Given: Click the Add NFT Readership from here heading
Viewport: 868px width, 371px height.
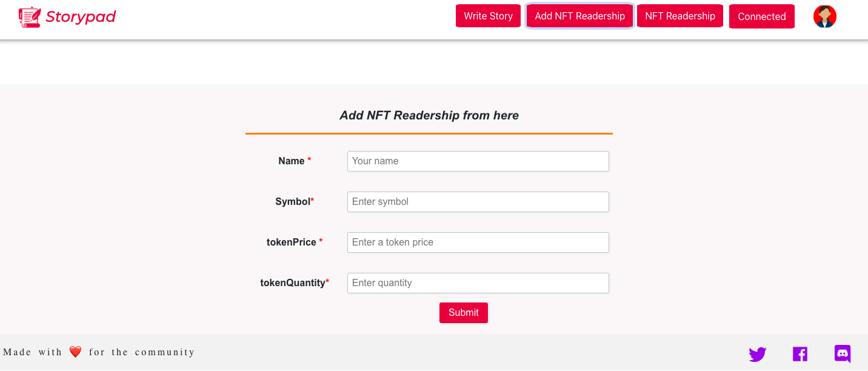Looking at the screenshot, I should [x=429, y=115].
